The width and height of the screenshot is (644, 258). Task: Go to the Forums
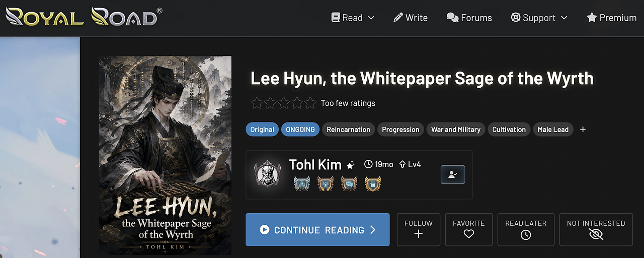(x=469, y=18)
